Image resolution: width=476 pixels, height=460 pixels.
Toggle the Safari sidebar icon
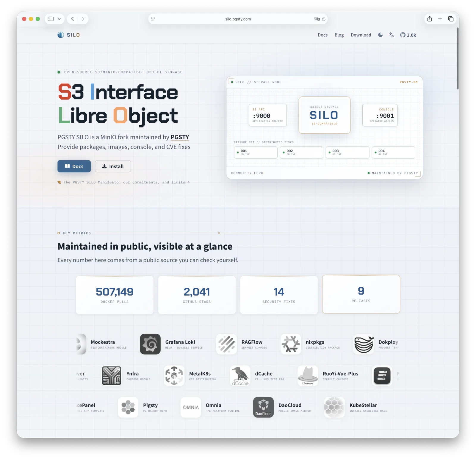51,19
